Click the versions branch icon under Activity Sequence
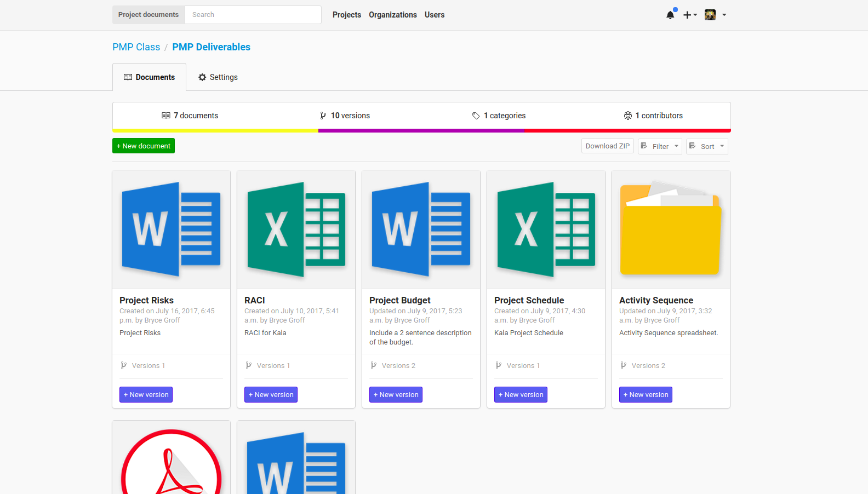Image resolution: width=868 pixels, height=494 pixels. click(x=624, y=365)
